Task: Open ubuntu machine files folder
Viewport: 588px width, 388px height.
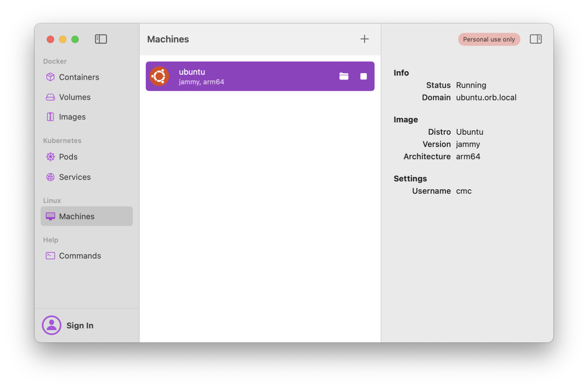Action: point(344,76)
